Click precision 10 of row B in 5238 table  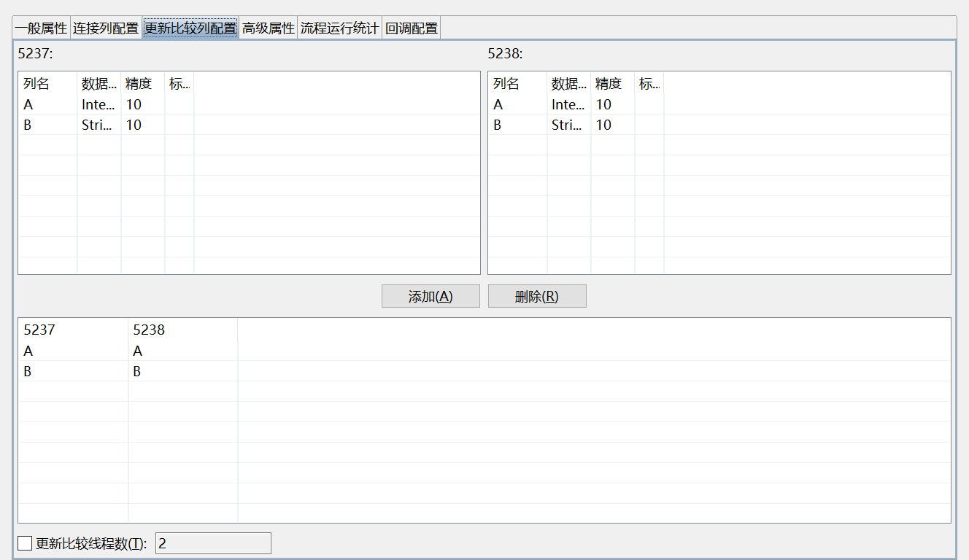[x=613, y=125]
